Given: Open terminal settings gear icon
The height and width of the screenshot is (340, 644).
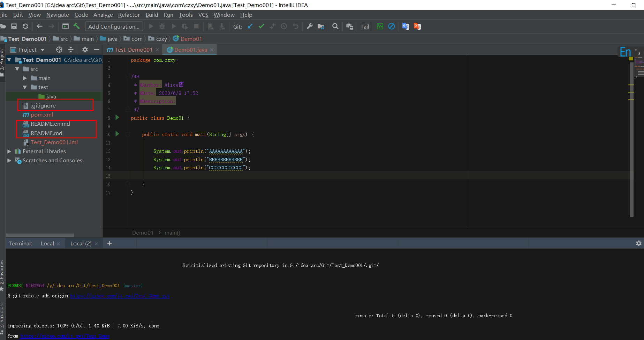Looking at the screenshot, I should pos(638,243).
